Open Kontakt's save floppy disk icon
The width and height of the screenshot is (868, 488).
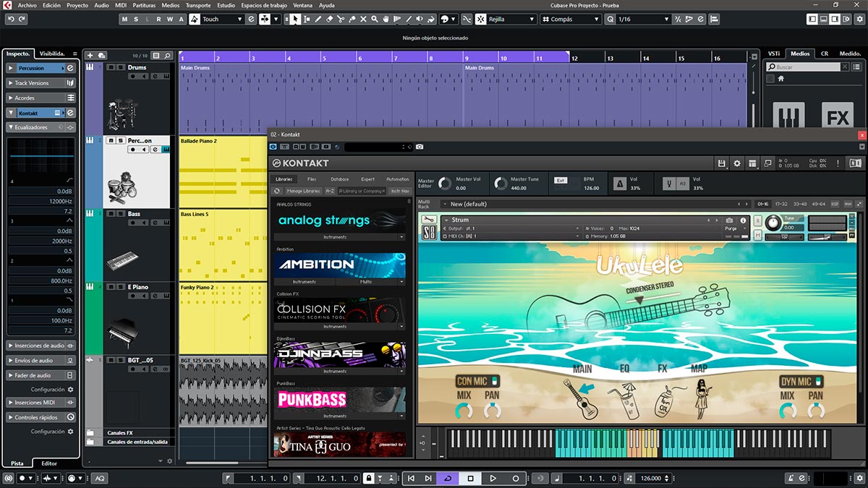pyautogui.click(x=721, y=163)
